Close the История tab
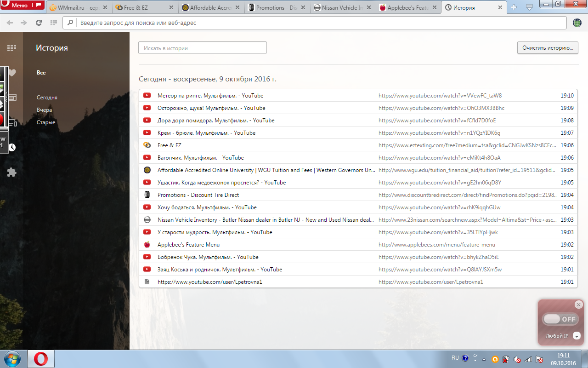 click(x=501, y=8)
